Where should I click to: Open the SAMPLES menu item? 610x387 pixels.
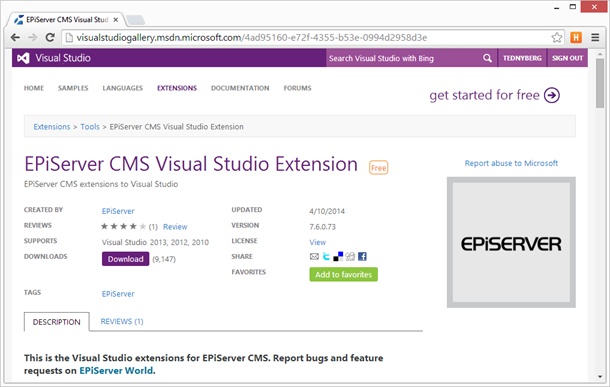(x=73, y=88)
